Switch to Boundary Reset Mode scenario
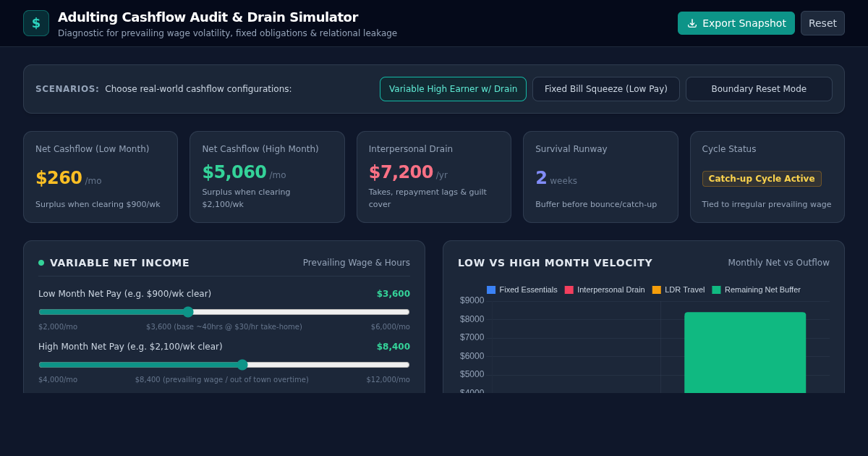Screen dimensions: 868x456 coord(759,89)
